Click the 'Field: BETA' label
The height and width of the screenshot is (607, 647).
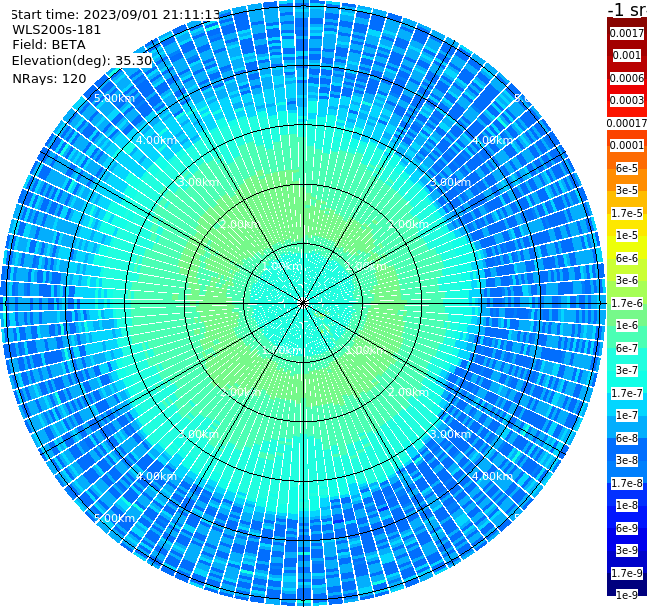[49, 45]
